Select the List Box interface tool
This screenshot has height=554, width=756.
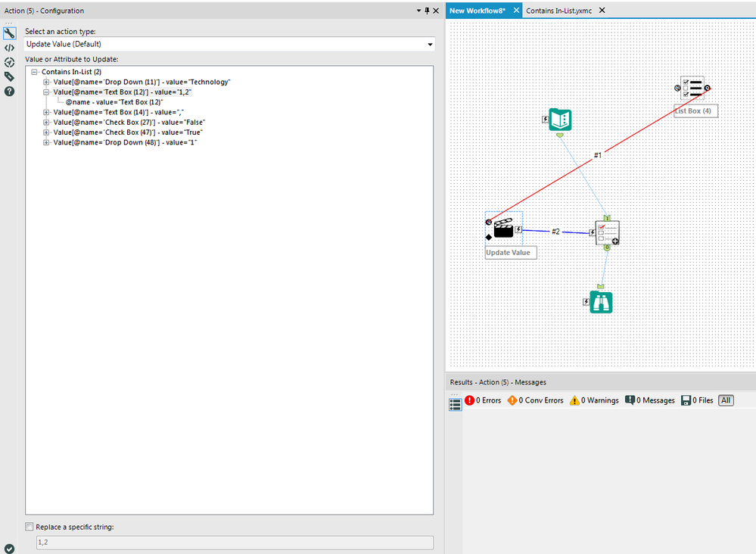[x=692, y=89]
